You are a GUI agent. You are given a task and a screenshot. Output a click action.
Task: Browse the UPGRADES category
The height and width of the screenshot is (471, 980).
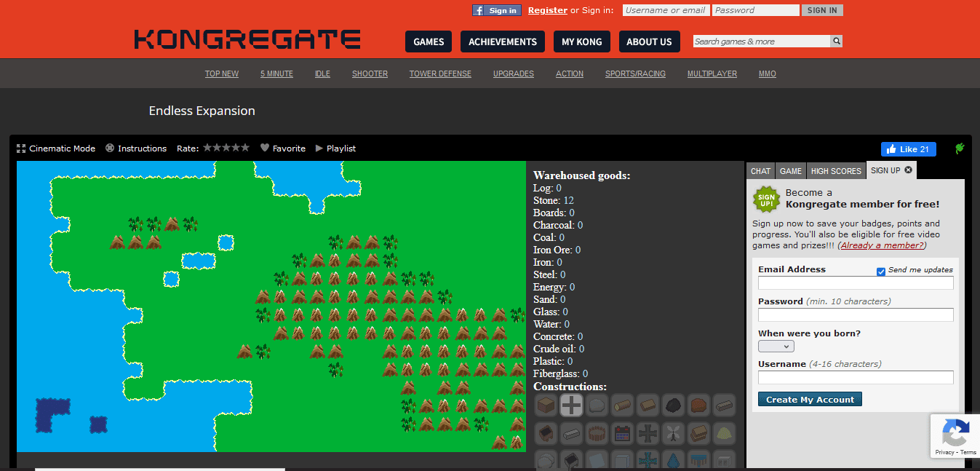[513, 74]
